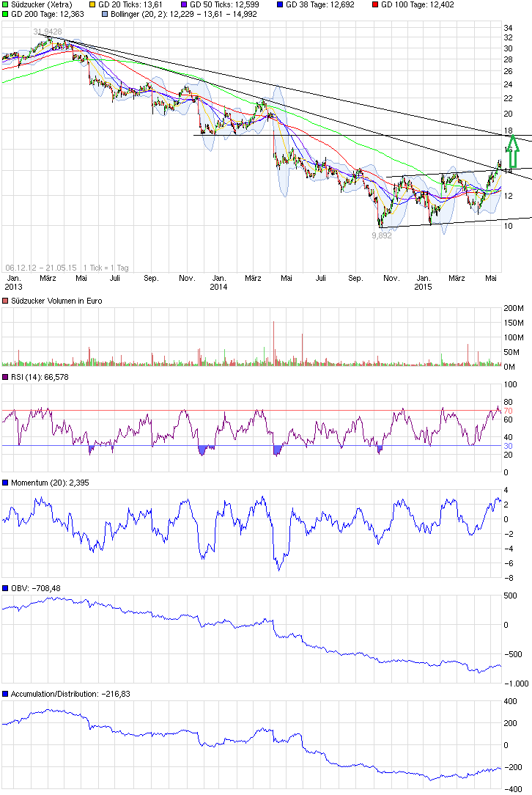This screenshot has width=532, height=795.
Task: Click the '2014' year label on x-axis
Action: coord(219,287)
